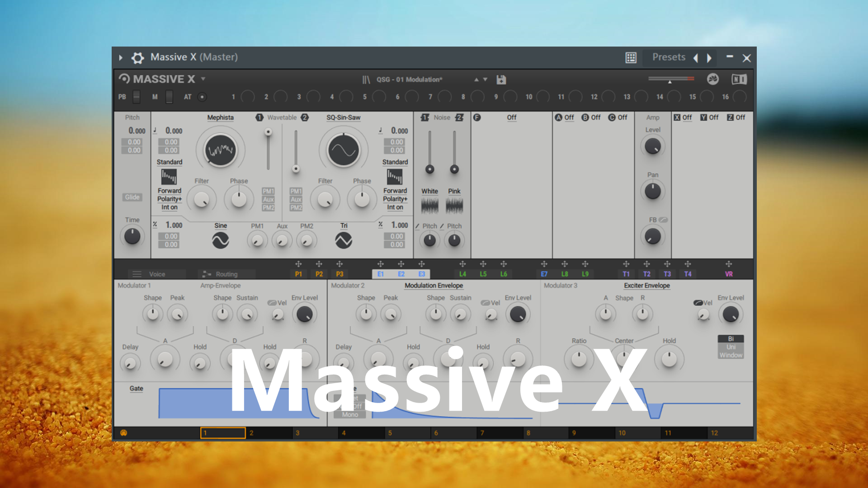
Task: Click the Mephista wavetable waveform display
Action: click(x=221, y=150)
